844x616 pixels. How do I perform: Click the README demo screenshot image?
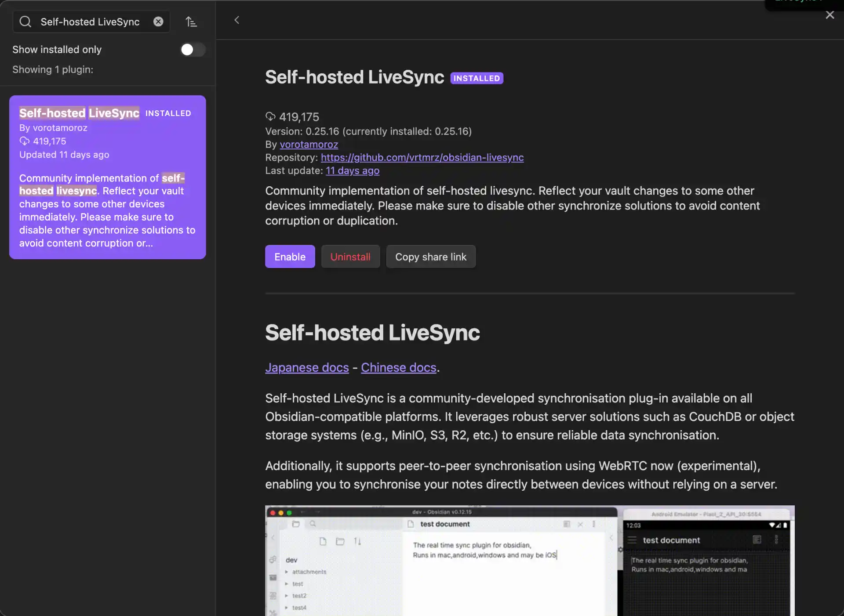(529, 560)
